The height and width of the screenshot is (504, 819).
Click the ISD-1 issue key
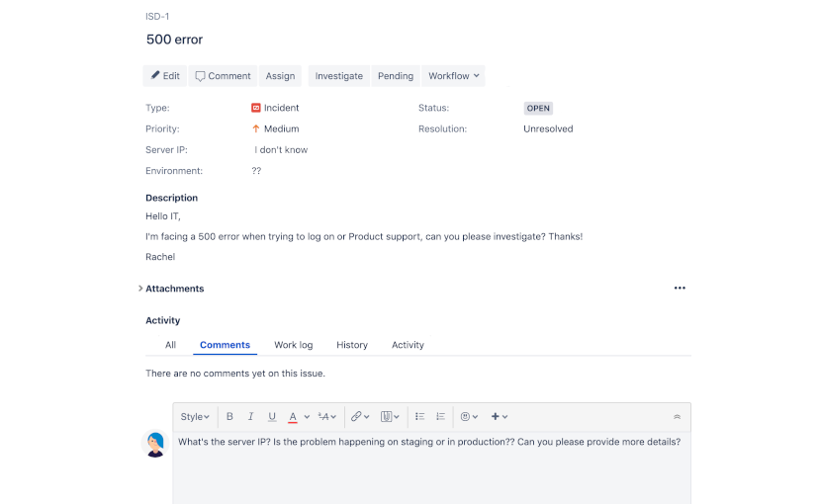click(x=157, y=16)
